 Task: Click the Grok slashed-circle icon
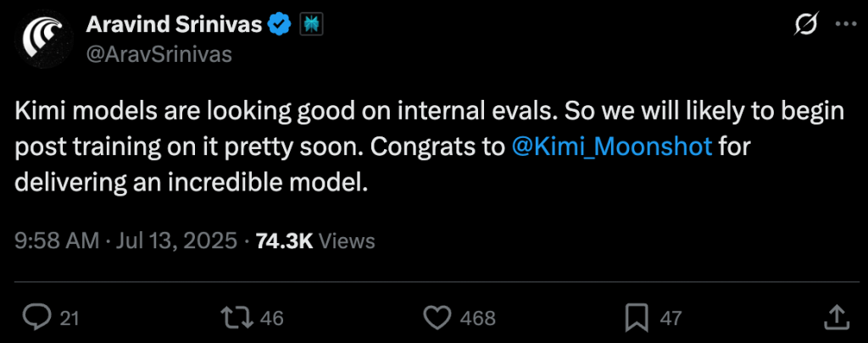tap(806, 25)
